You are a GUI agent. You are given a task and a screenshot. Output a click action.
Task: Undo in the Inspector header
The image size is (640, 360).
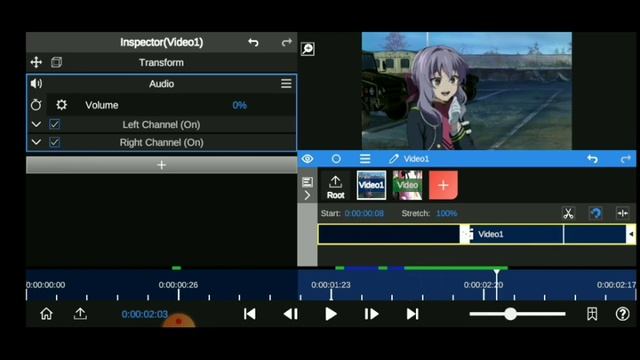click(253, 42)
